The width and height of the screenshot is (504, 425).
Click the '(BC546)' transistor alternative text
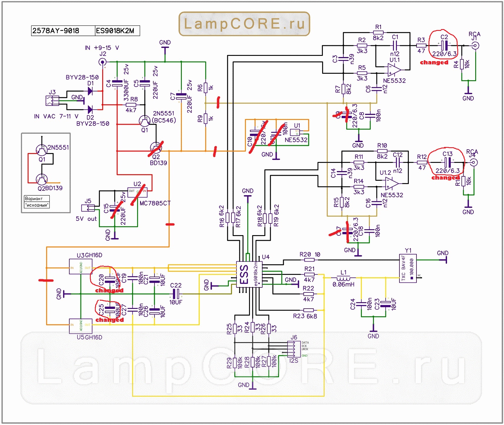click(x=164, y=120)
